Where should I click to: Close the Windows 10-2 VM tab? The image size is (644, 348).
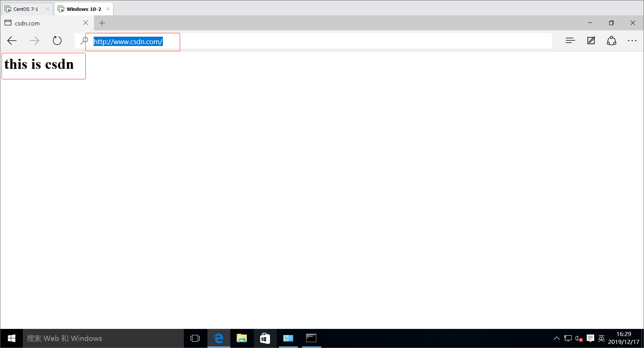[x=108, y=9]
